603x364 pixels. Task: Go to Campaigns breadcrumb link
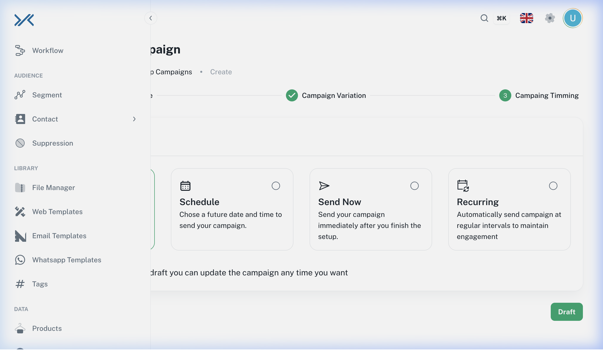(x=171, y=72)
